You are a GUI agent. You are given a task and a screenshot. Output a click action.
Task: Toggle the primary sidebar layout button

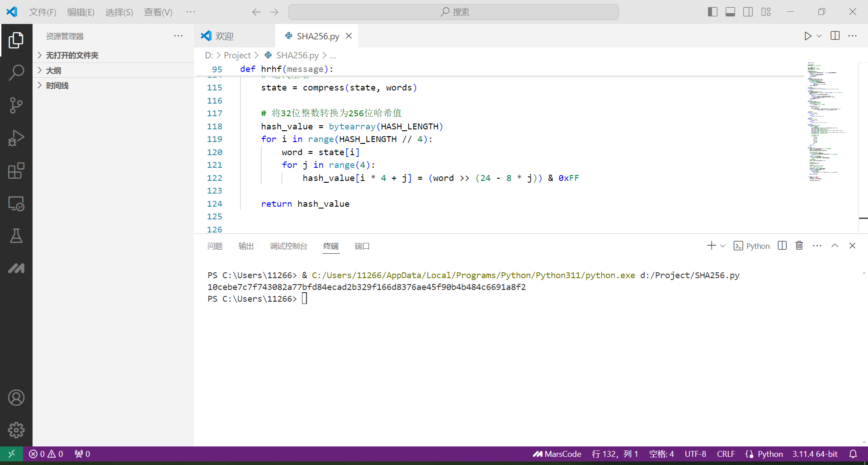(712, 12)
